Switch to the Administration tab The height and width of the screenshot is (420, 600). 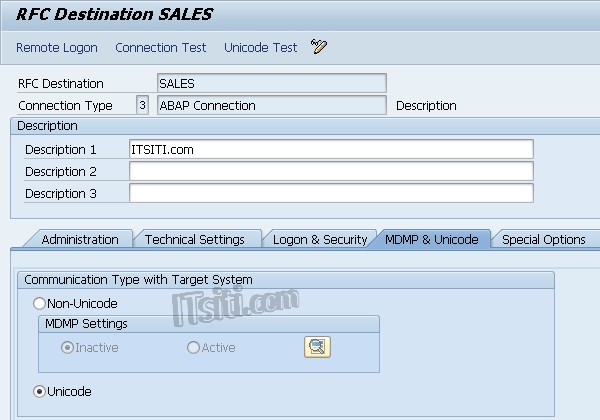80,239
